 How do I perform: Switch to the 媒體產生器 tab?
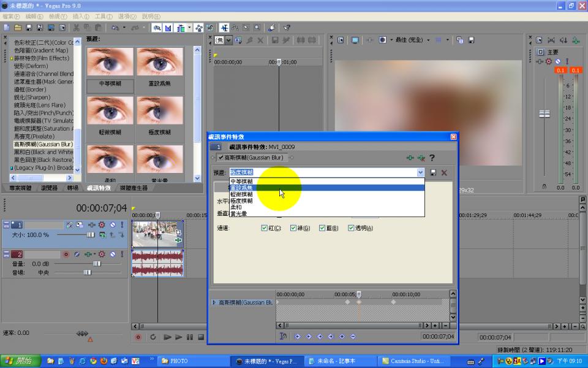coord(134,188)
